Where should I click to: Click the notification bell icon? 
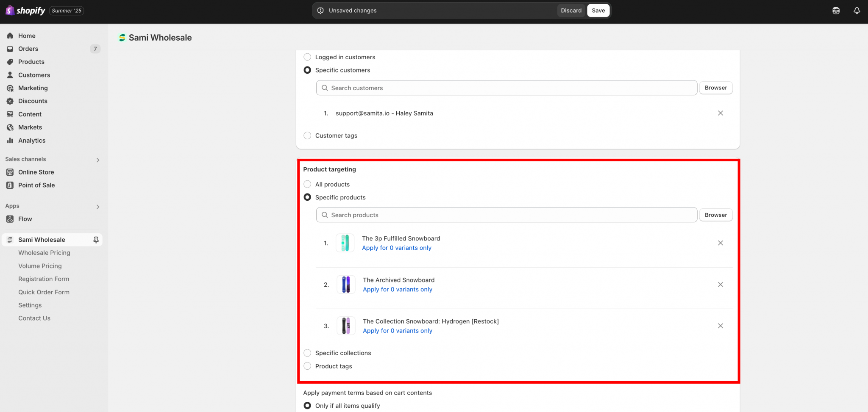click(857, 11)
